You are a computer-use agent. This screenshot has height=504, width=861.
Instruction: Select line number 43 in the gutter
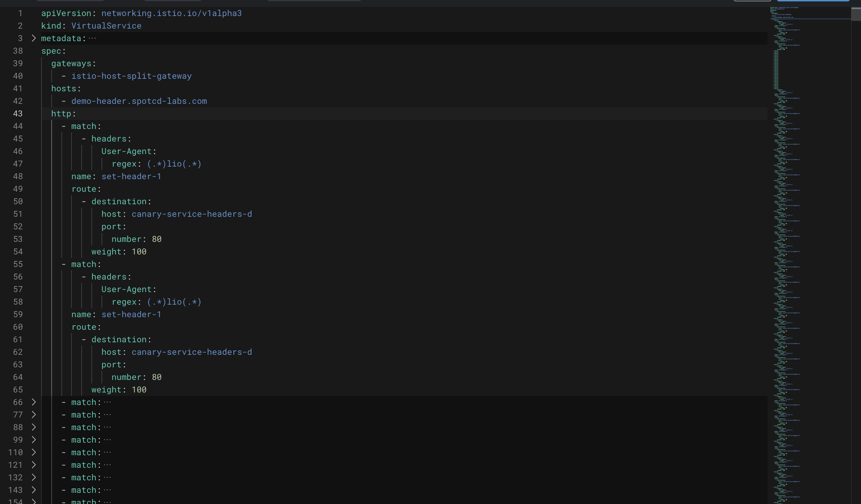[18, 114]
